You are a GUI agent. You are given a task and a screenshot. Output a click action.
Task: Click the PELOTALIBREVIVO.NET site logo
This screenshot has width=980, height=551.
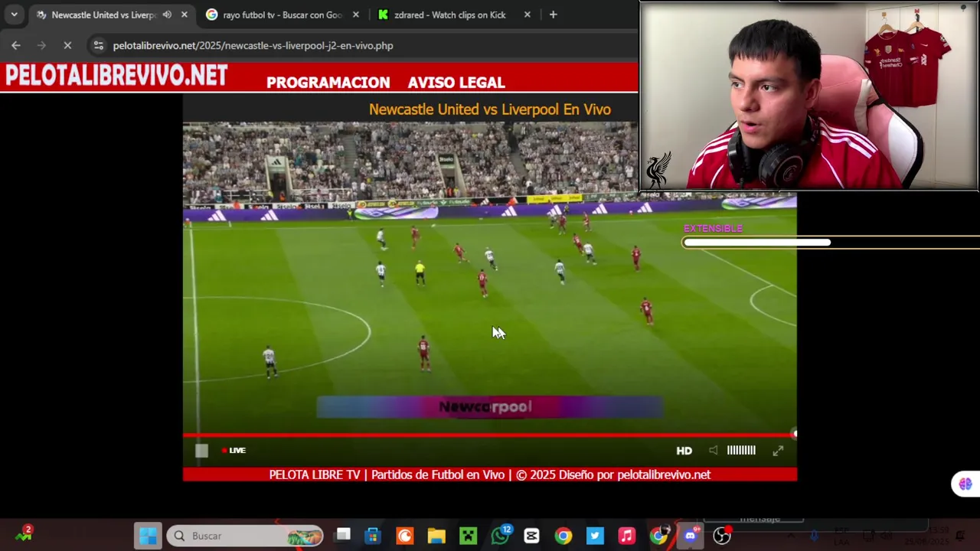116,76
